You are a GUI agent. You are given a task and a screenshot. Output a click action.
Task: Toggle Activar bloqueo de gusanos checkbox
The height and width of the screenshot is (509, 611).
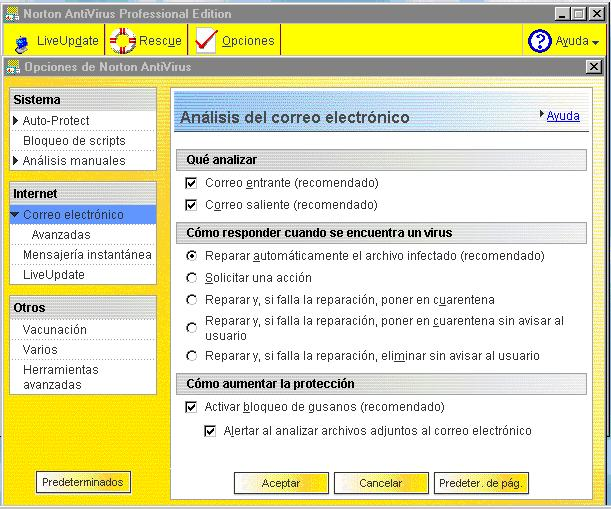[x=191, y=407]
